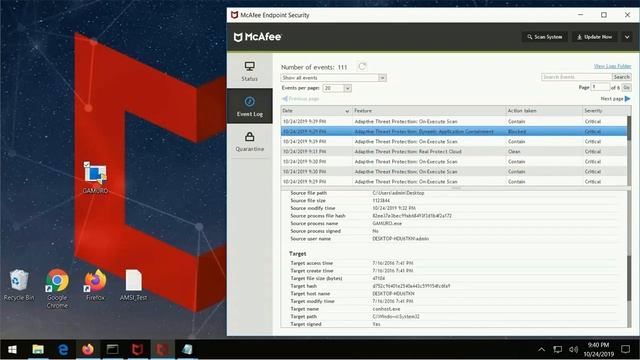This screenshot has width=640, height=360.
Task: Open the notepad-like app in taskbar
Action: (x=187, y=349)
